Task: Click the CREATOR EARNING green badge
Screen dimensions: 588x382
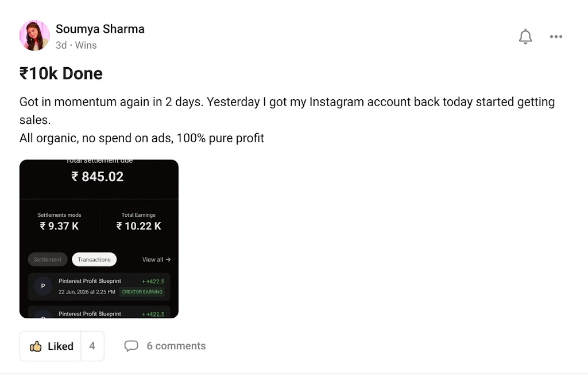Action: click(142, 292)
